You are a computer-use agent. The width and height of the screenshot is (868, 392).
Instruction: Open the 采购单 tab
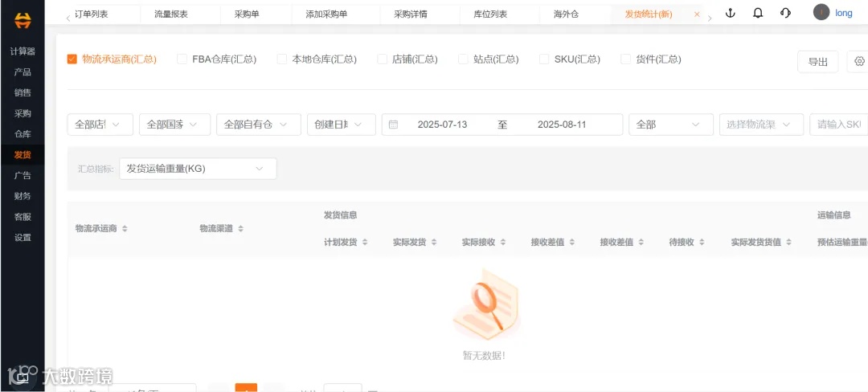tap(247, 14)
